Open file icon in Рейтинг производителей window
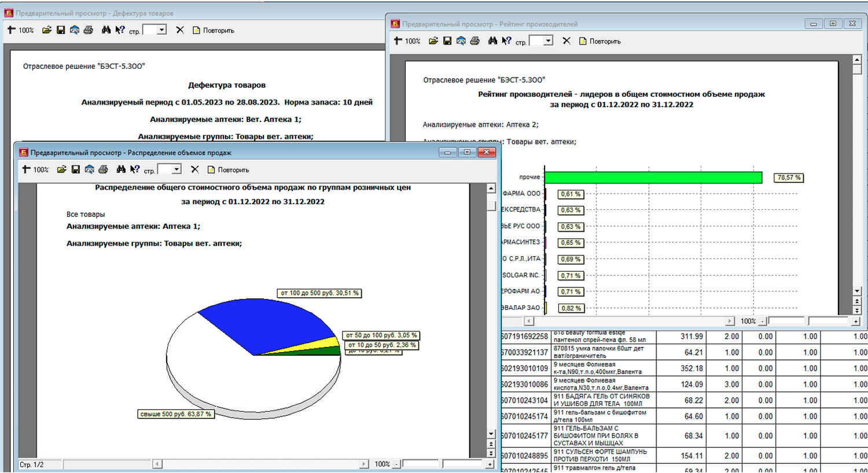The image size is (868, 473). tap(433, 41)
